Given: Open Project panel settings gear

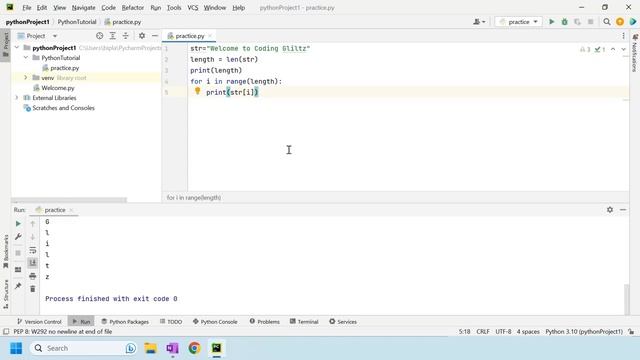Looking at the screenshot, I should click(142, 36).
